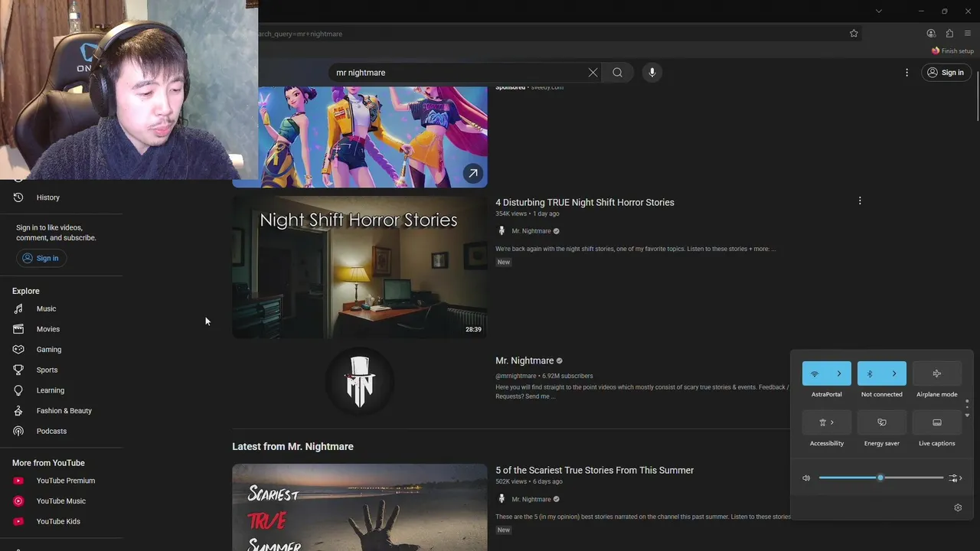Open Accessibility quick settings tile
Viewport: 980px width, 551px height.
[x=827, y=422]
